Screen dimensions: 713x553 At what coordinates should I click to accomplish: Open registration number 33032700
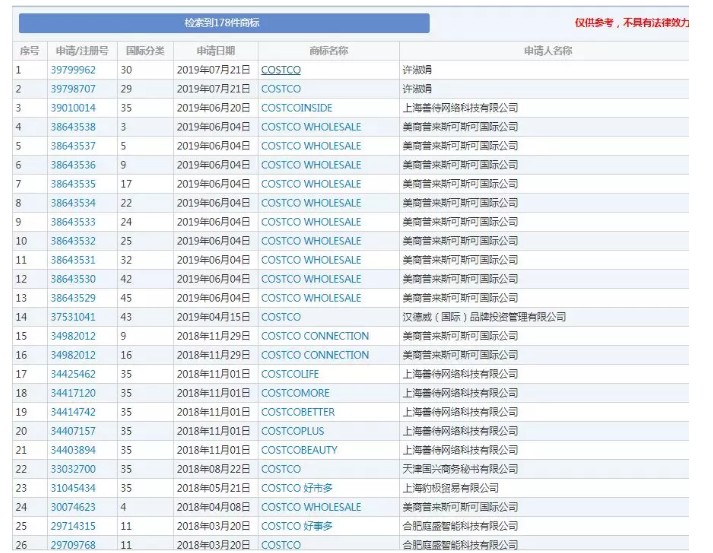click(x=73, y=469)
